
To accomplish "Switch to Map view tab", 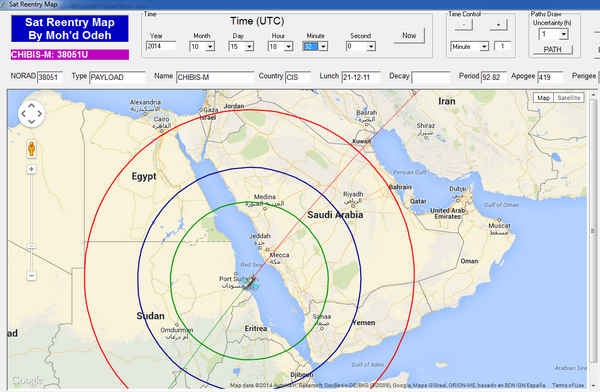I will 543,98.
